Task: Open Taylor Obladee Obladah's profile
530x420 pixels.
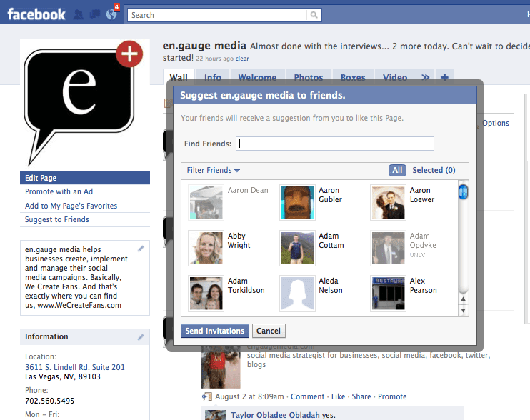Action: [x=275, y=415]
